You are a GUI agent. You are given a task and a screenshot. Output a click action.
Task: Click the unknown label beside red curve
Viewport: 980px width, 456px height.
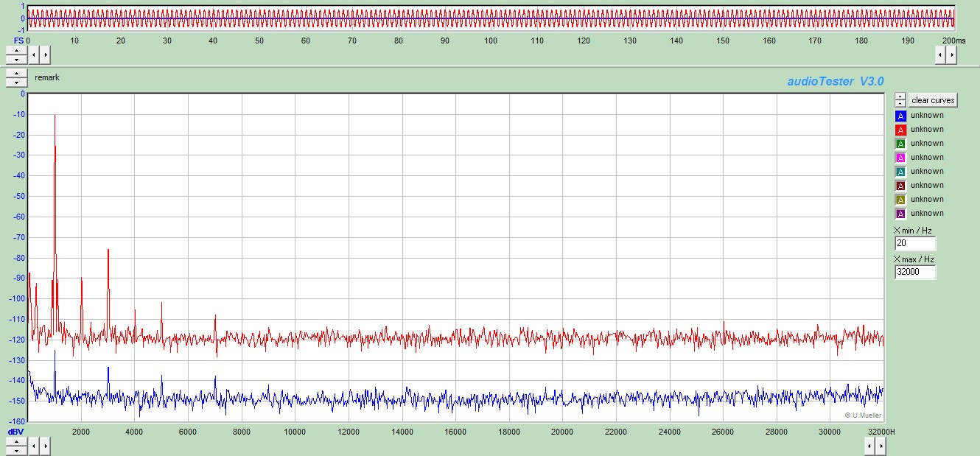pyautogui.click(x=927, y=130)
